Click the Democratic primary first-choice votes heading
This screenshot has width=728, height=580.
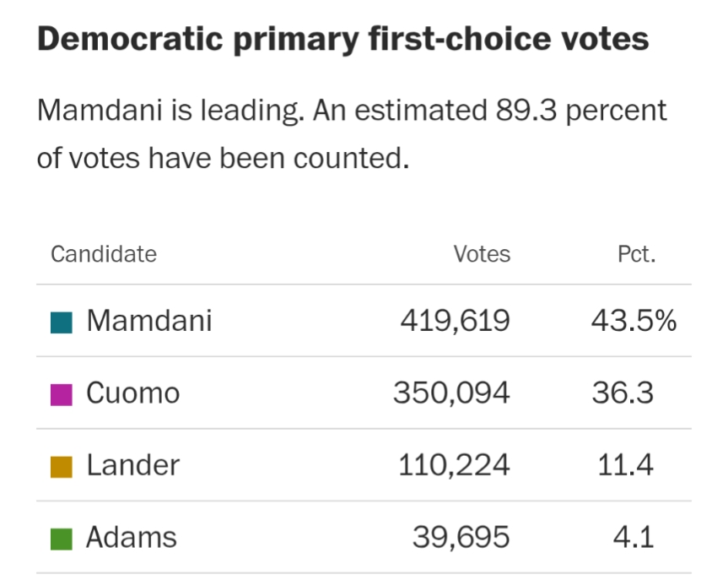click(343, 40)
